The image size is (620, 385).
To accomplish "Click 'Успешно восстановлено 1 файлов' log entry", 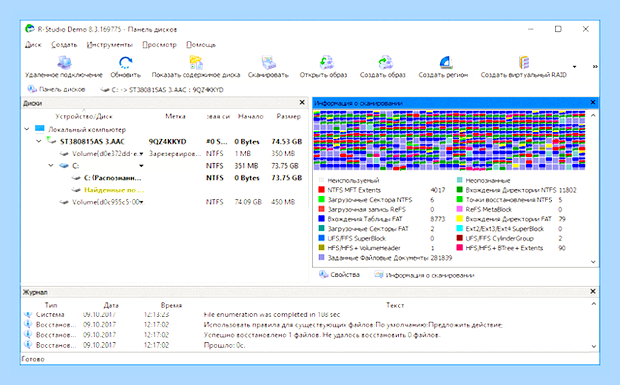I will (322, 335).
